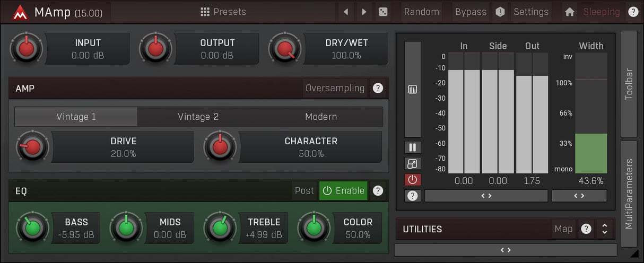Open the Presets browser
This screenshot has height=263, width=644.
click(223, 12)
